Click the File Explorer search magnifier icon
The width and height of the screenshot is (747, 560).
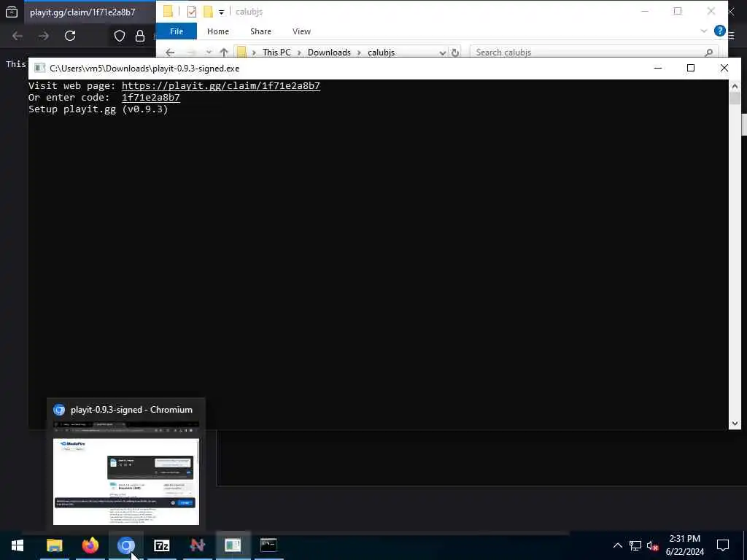pyautogui.click(x=709, y=52)
